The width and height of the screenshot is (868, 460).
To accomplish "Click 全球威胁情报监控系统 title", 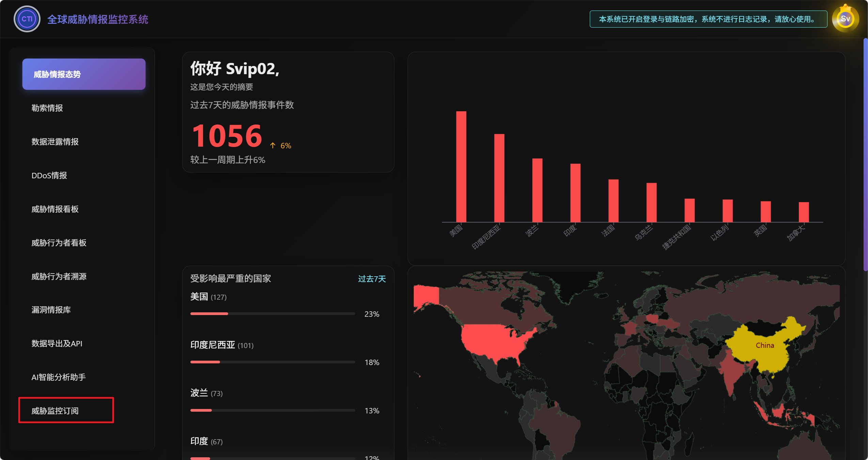I will pos(98,19).
